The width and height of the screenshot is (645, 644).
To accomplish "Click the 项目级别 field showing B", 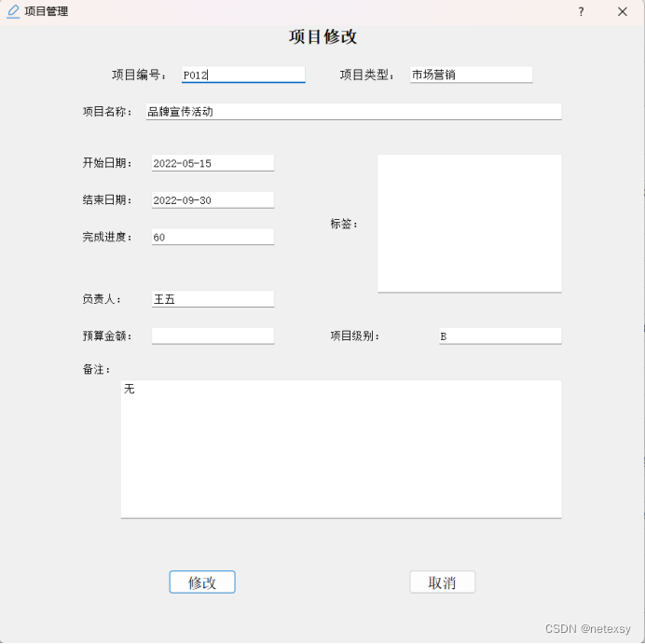I will 501,336.
